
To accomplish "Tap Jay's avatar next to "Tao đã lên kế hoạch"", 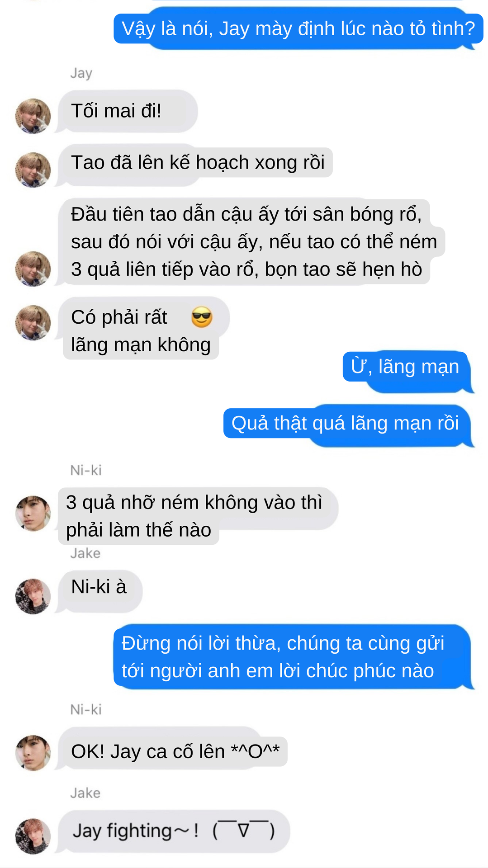I will pyautogui.click(x=33, y=170).
